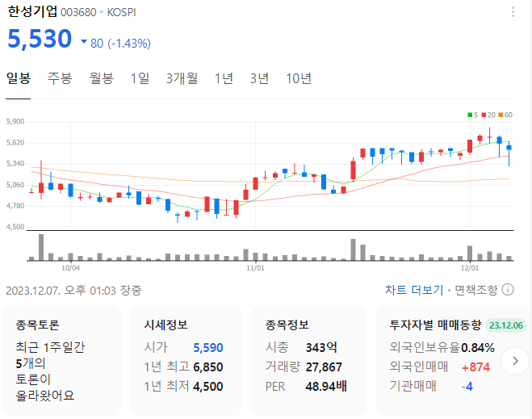Image resolution: width=532 pixels, height=419 pixels.
Task: Click the orange 60-day moving average legend
Action: click(x=505, y=115)
